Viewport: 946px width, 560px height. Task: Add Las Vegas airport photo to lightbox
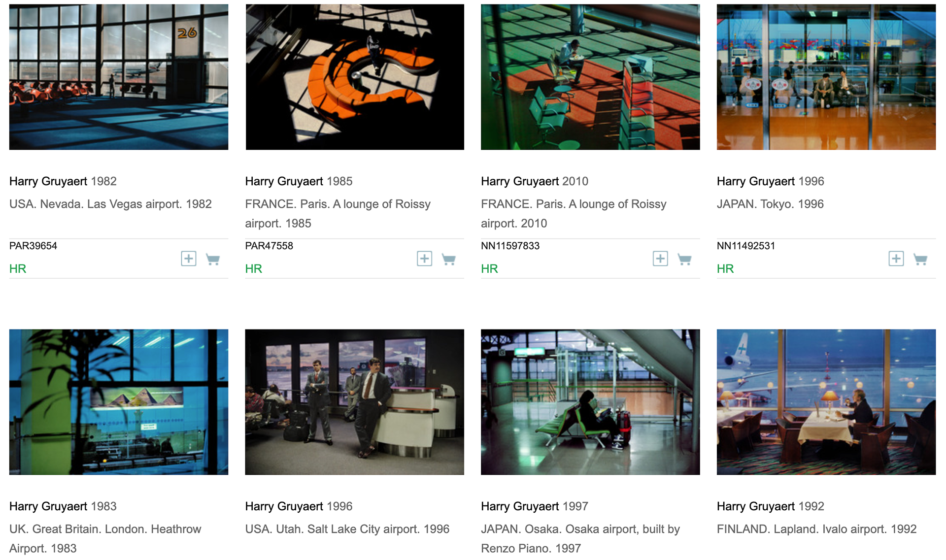189,259
